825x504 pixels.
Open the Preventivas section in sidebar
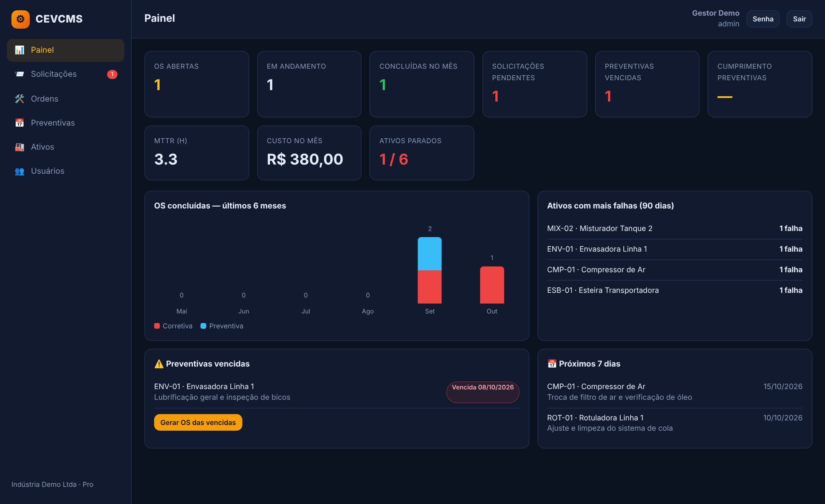click(66, 123)
